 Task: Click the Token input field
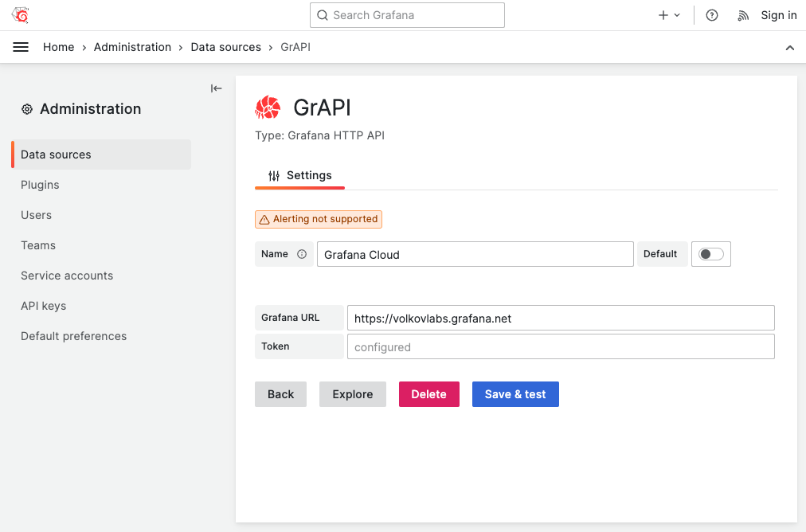click(561, 347)
